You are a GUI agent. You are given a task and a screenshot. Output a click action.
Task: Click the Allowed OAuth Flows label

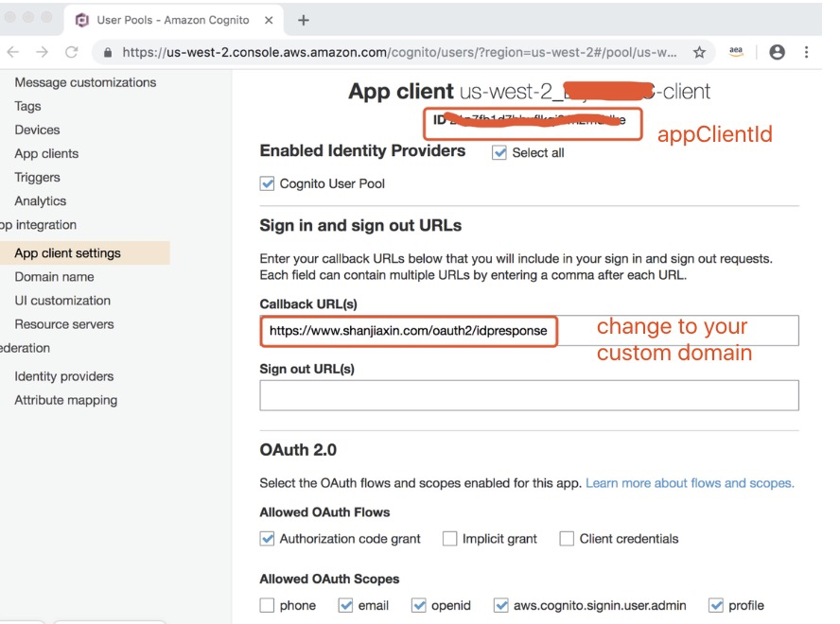324,512
